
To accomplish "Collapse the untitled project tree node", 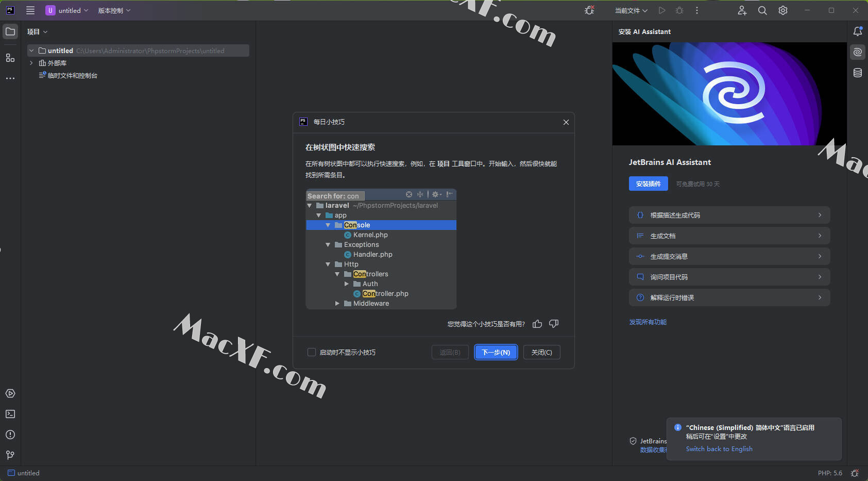I will coord(31,51).
